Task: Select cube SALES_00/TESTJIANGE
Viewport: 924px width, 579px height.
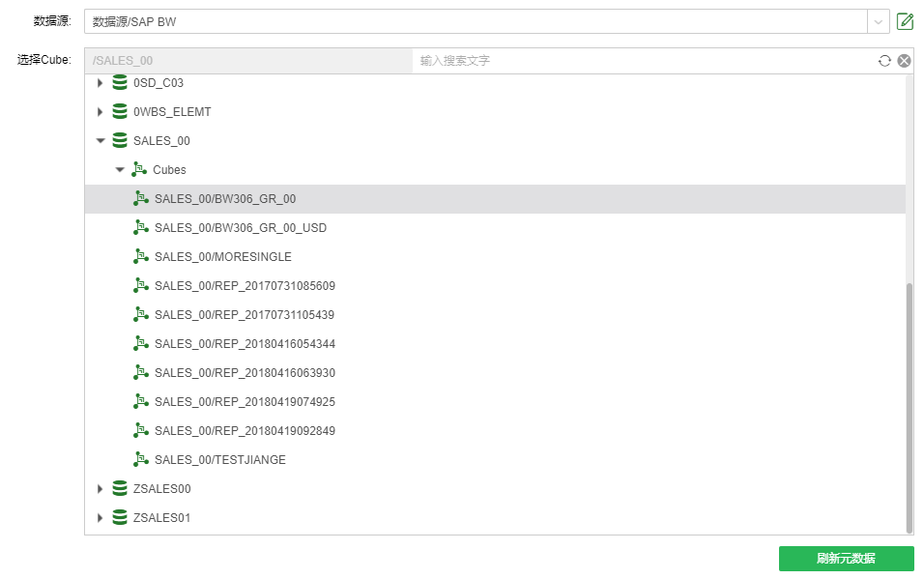Action: pos(219,459)
